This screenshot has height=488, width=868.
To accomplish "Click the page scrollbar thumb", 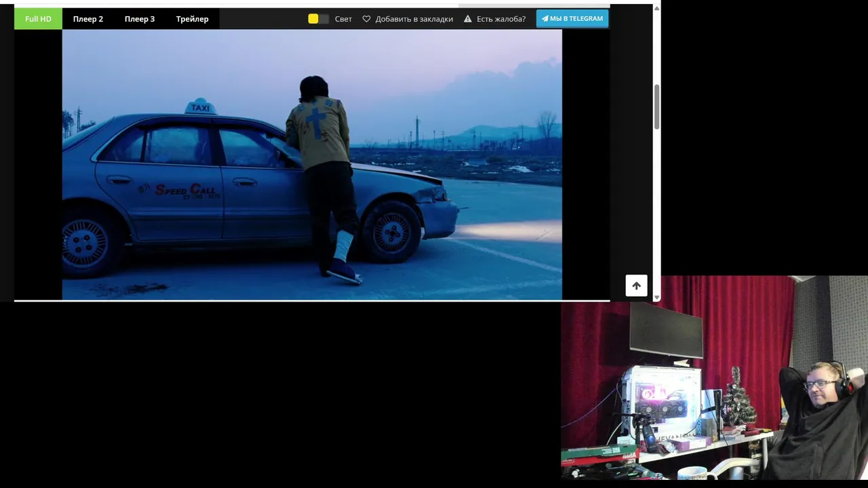I will pyautogui.click(x=656, y=106).
